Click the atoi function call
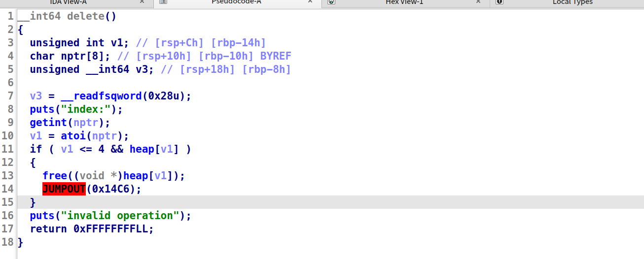The image size is (644, 259). tap(73, 136)
